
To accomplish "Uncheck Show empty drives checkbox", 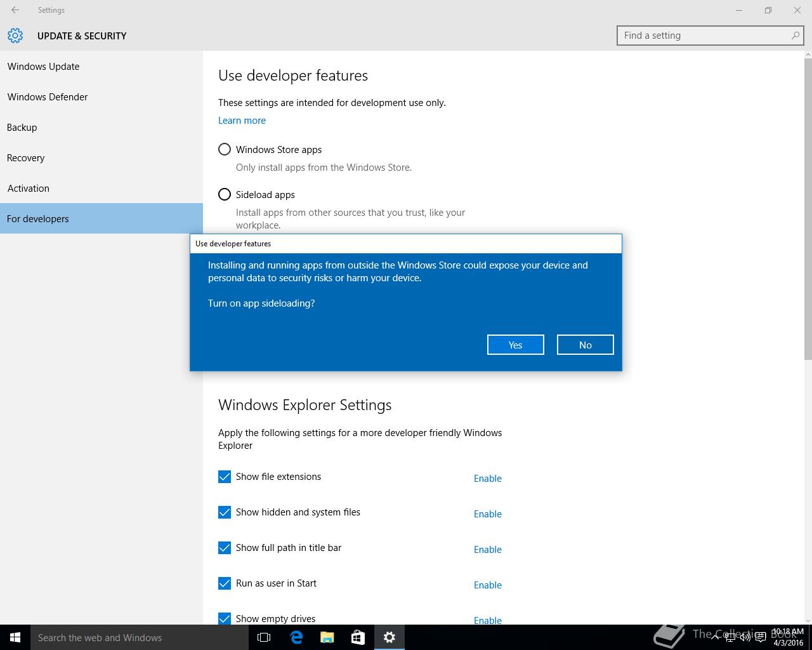I will tap(225, 618).
